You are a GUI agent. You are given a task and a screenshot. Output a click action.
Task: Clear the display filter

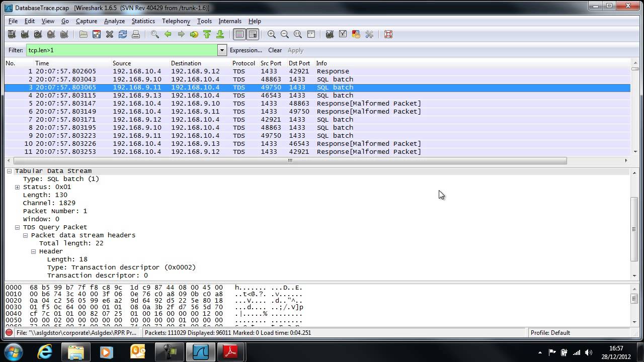pos(275,50)
